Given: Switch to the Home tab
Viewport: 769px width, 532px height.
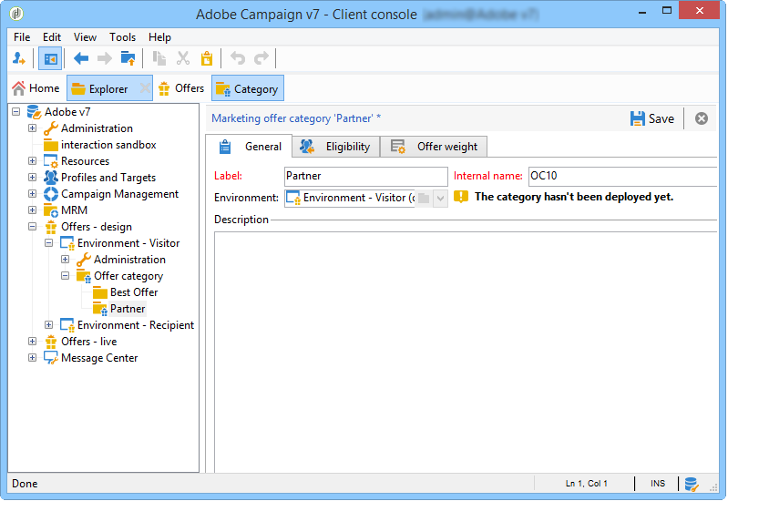Looking at the screenshot, I should pyautogui.click(x=36, y=88).
